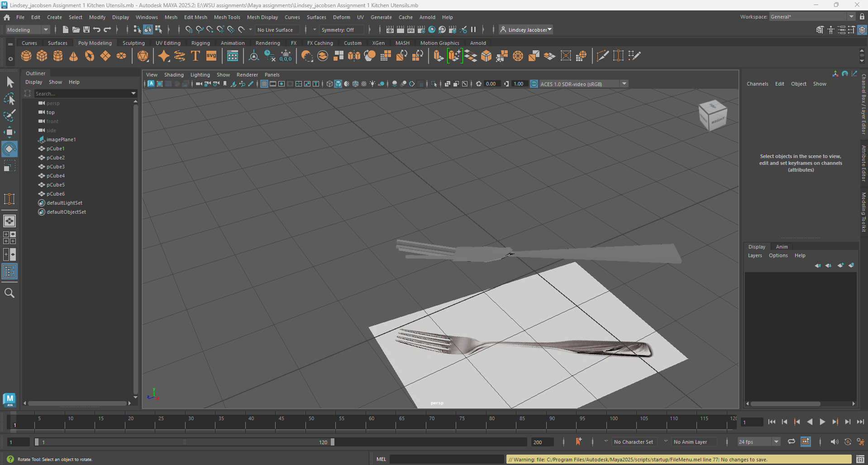868x465 pixels.
Task: Switch to the Sculpting shelf tab
Action: [x=134, y=43]
